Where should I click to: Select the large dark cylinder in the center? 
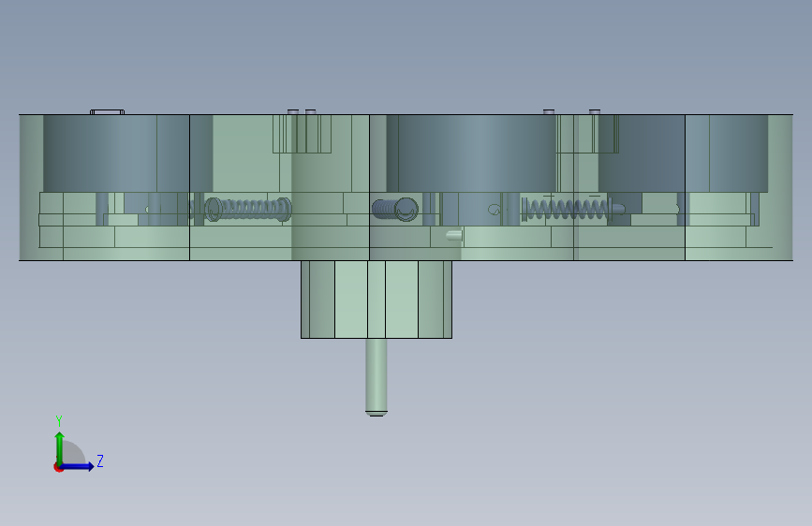471,153
